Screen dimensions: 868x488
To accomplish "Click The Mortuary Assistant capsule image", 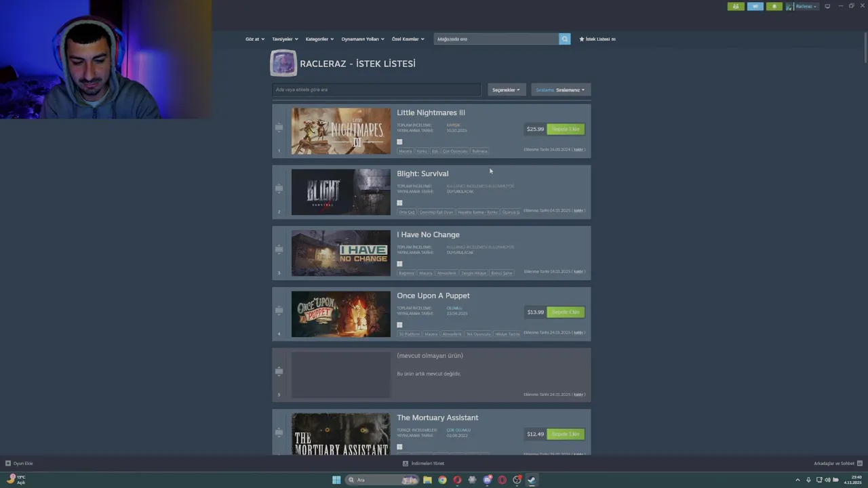I will 341,434.
